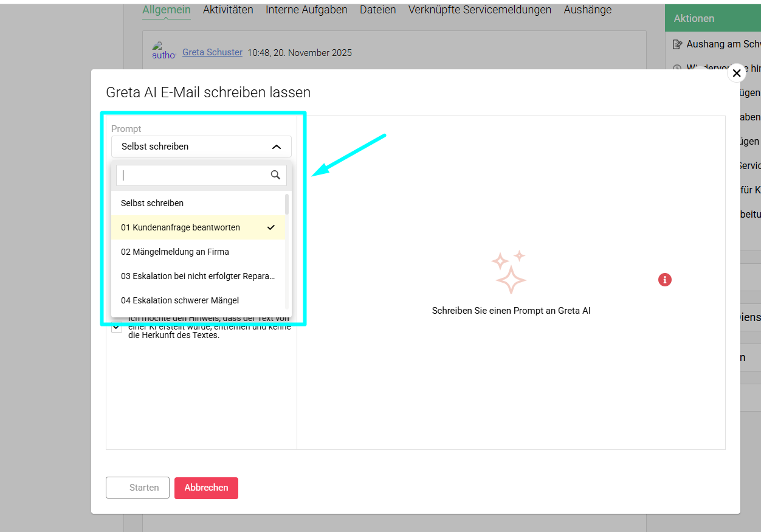Click the Aktionen panel header
The height and width of the screenshot is (532, 761).
(x=713, y=18)
